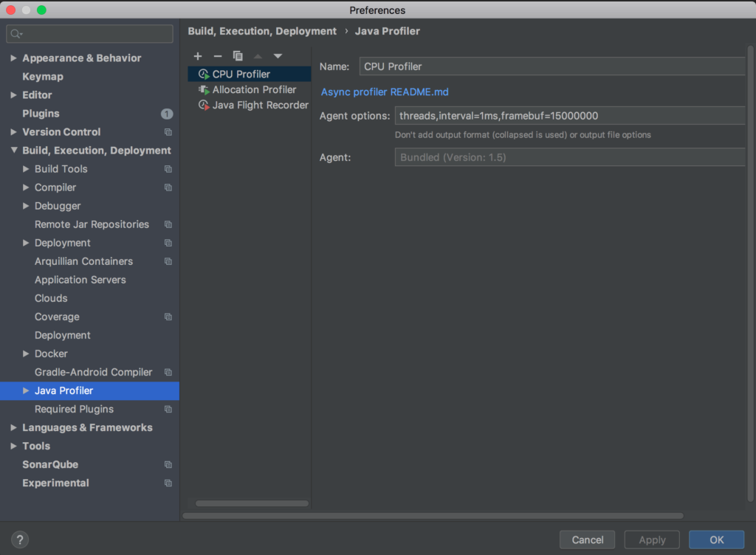Click OK to save preferences

[x=715, y=540]
